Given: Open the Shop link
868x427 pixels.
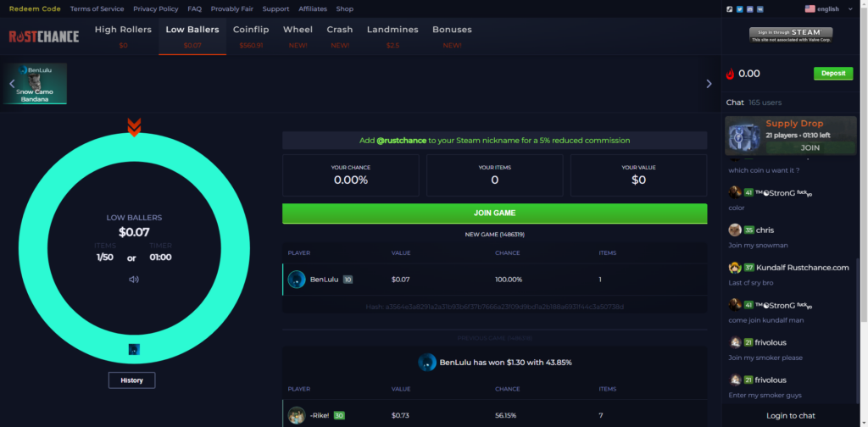Looking at the screenshot, I should pyautogui.click(x=344, y=8).
